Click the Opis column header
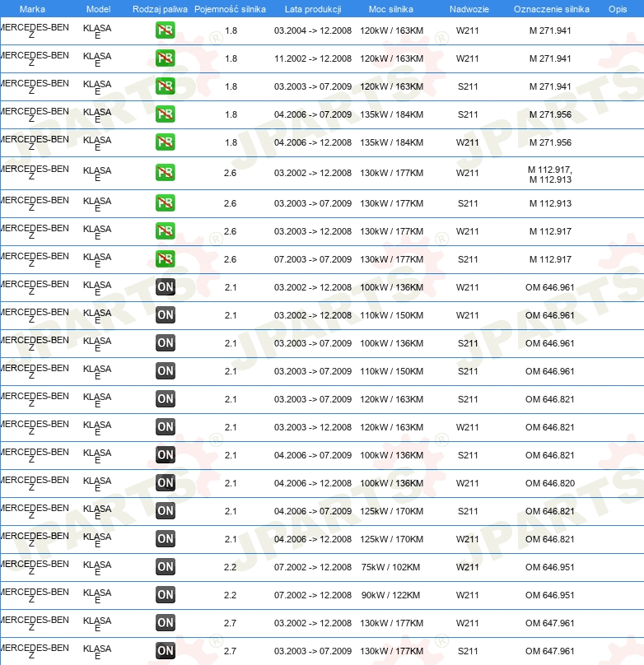This screenshot has height=665, width=644. [x=618, y=9]
